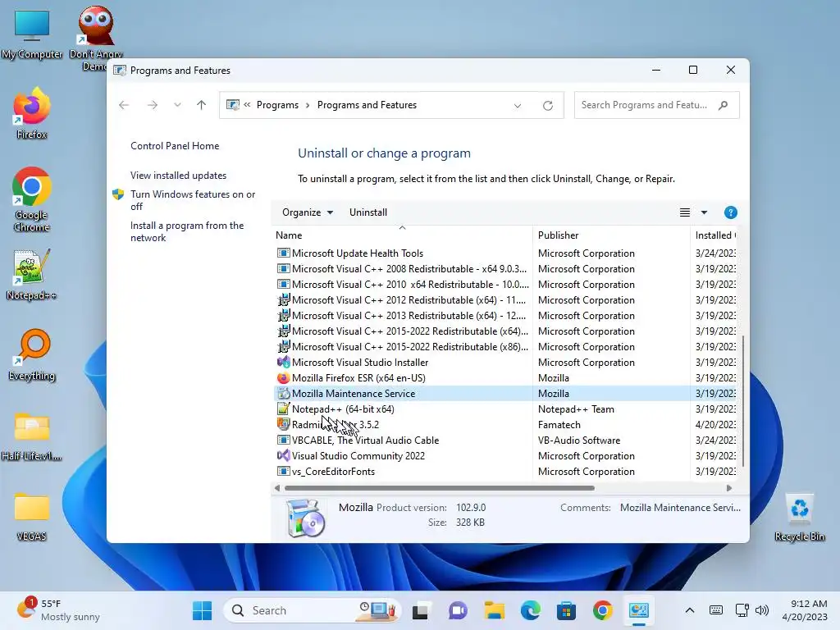The width and height of the screenshot is (840, 630).
Task: Open File Explorer from the taskbar
Action: [x=495, y=610]
